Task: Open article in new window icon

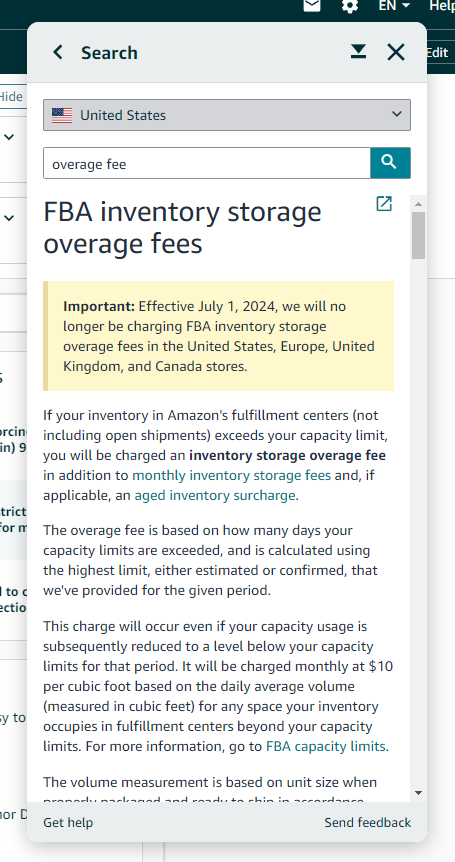Action: point(384,203)
